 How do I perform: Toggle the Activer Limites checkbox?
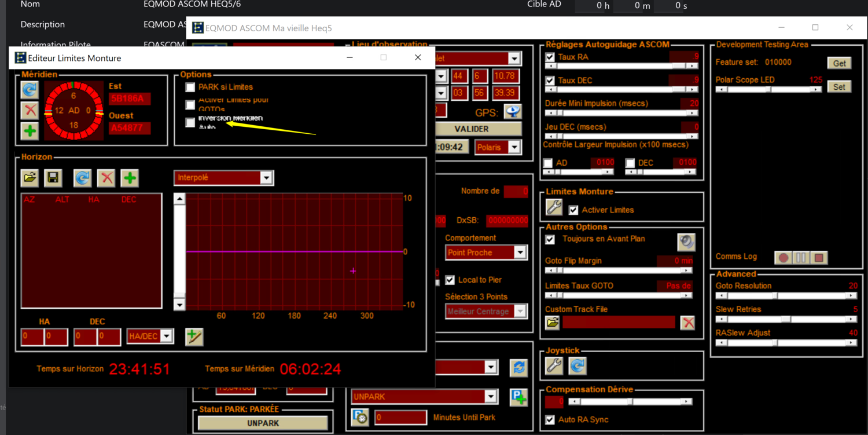pyautogui.click(x=573, y=210)
